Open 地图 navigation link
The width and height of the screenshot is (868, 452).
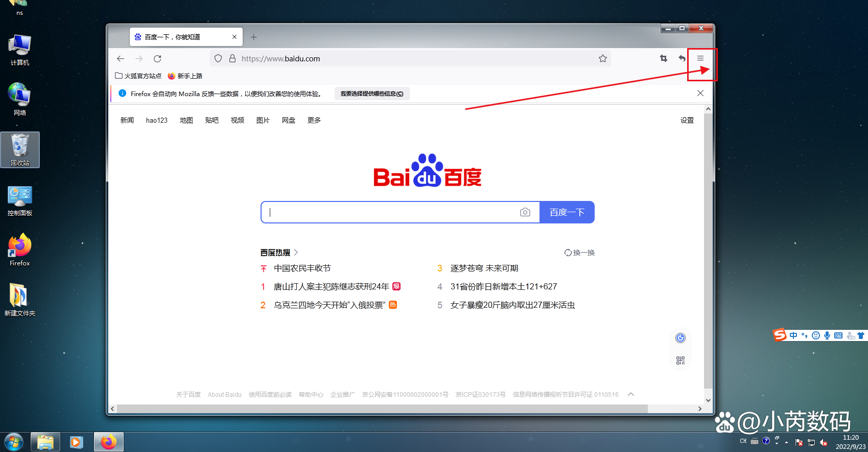click(186, 120)
